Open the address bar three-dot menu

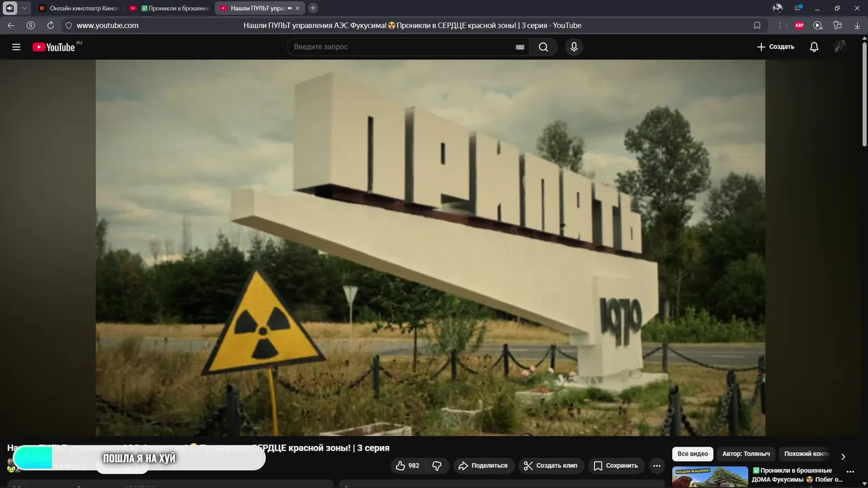(779, 25)
